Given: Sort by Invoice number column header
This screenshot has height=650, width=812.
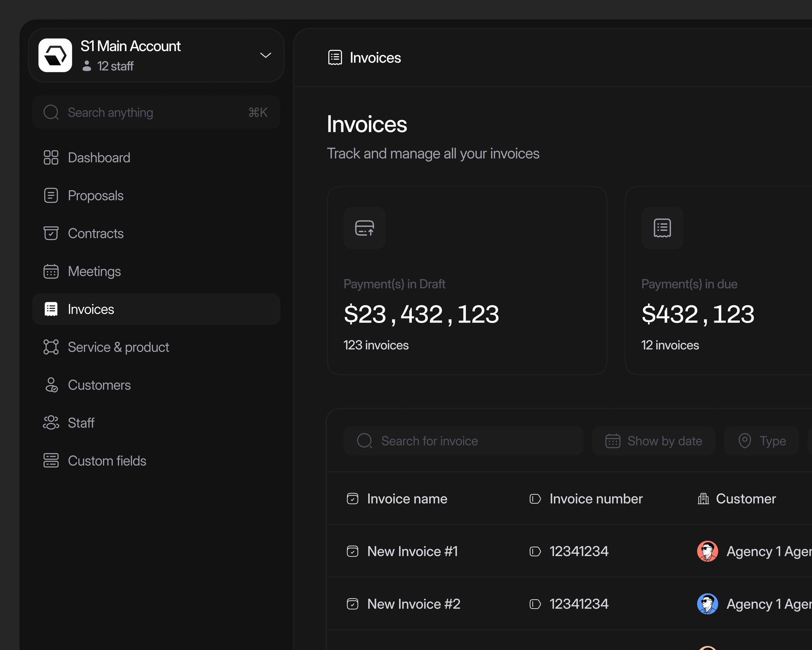Looking at the screenshot, I should [596, 499].
